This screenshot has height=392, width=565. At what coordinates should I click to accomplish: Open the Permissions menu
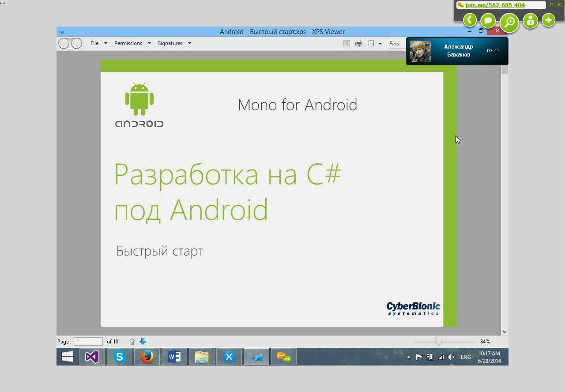click(128, 43)
